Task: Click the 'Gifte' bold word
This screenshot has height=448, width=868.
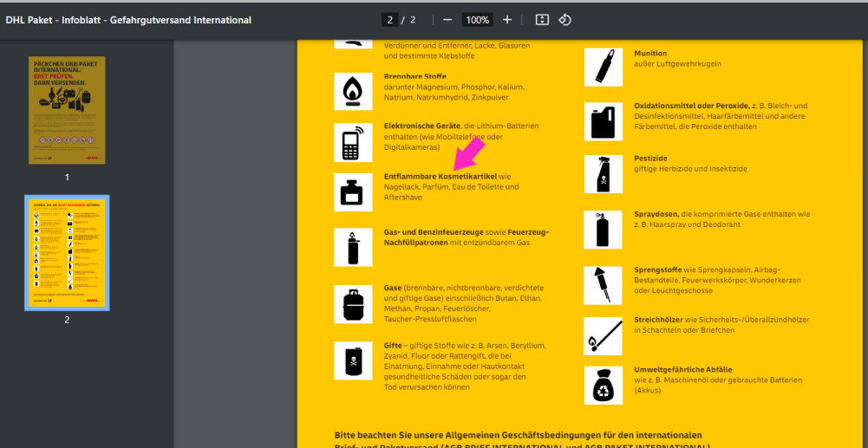Action: pyautogui.click(x=393, y=346)
